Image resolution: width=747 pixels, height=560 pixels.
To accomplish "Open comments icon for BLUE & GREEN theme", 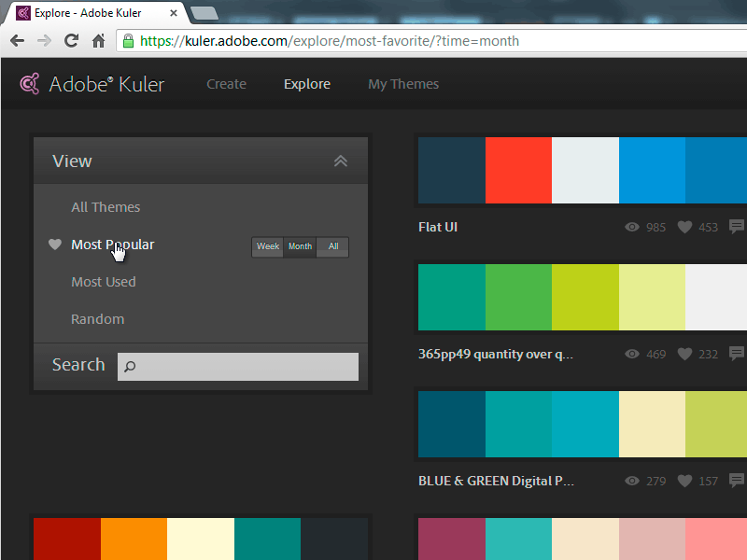I will coord(737,481).
